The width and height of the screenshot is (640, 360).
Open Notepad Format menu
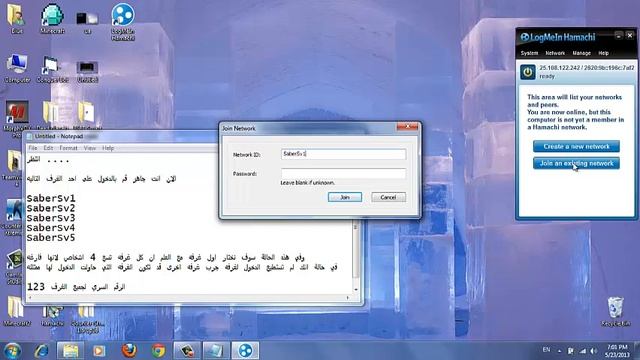click(x=68, y=148)
